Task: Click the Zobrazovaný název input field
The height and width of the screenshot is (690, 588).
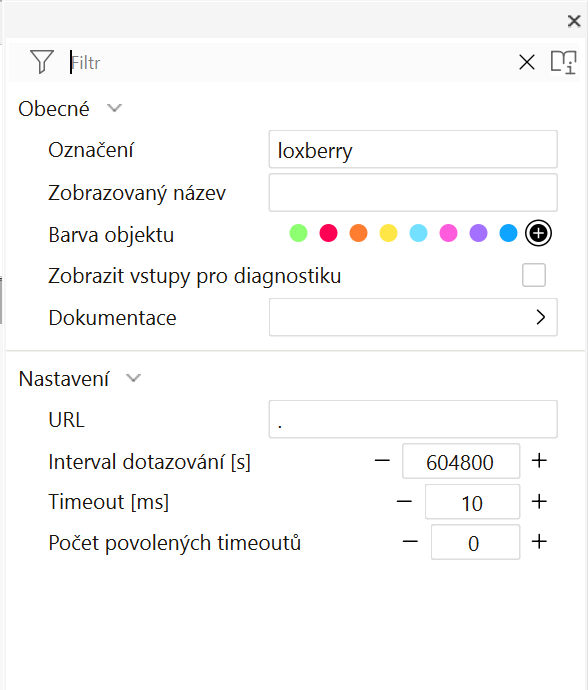Action: 413,192
